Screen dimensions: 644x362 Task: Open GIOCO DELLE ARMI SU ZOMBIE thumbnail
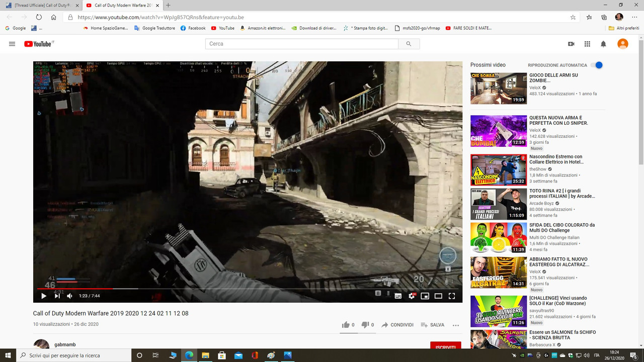[x=499, y=88]
